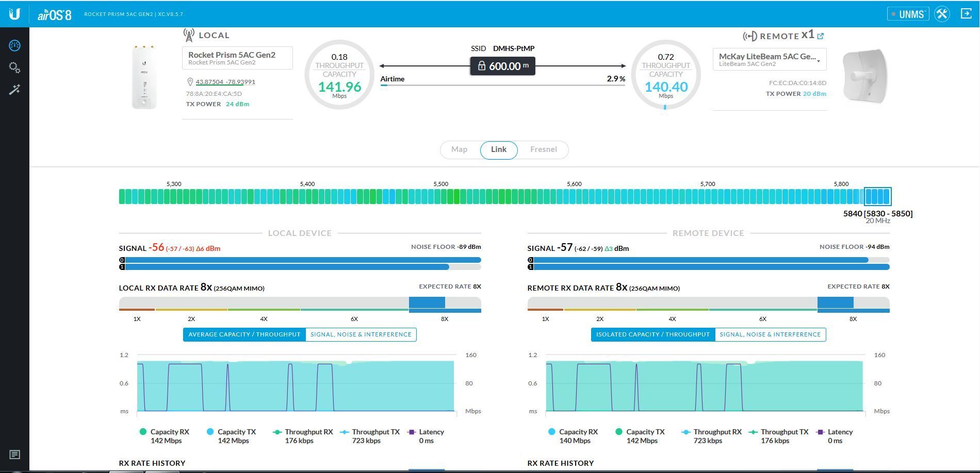Click the remote isolated capacity chart
The height and width of the screenshot is (473, 980).
click(705, 383)
